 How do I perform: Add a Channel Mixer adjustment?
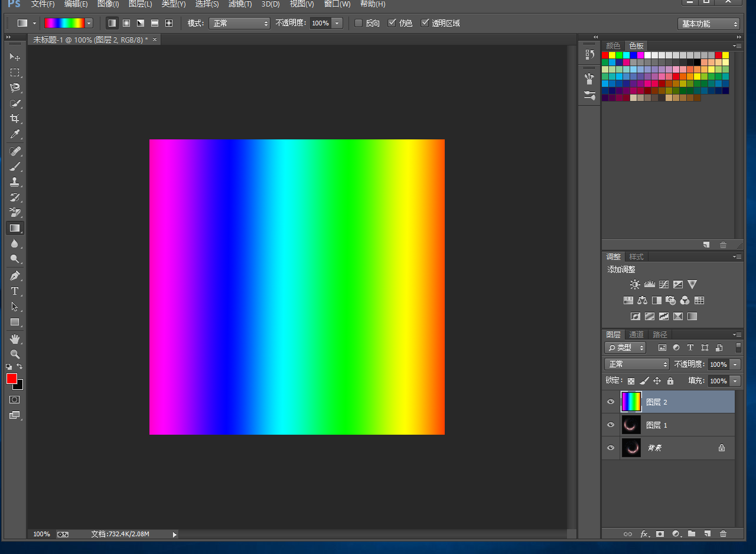685,300
